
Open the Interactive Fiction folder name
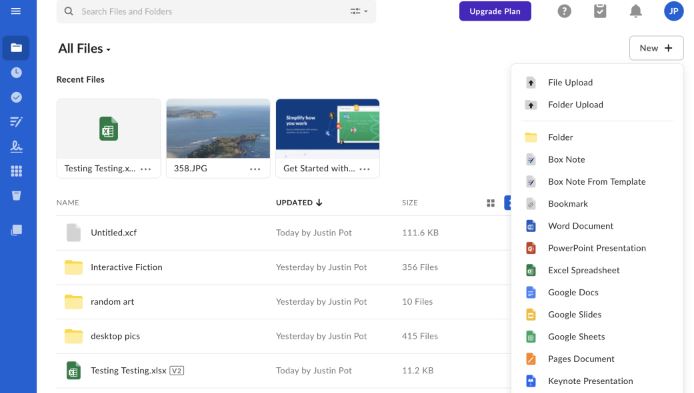[x=127, y=267]
